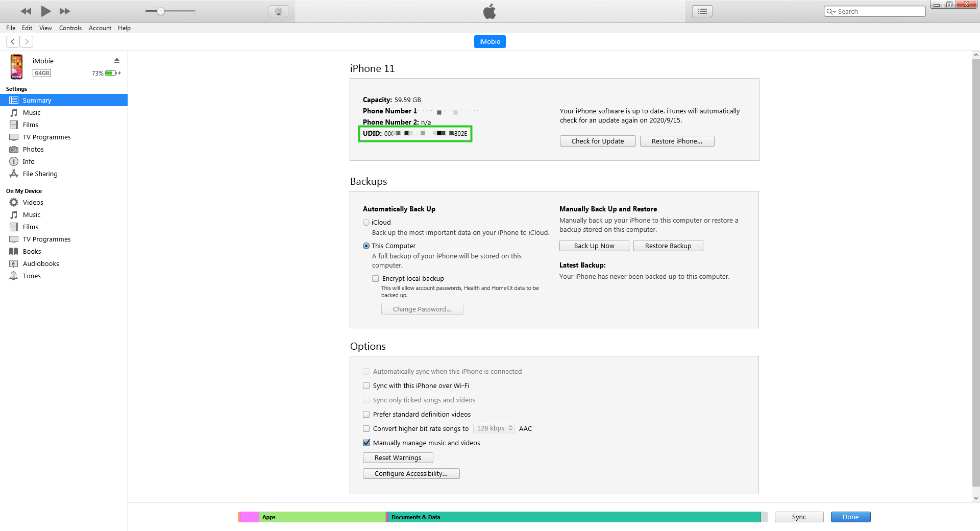
Task: Click the volume slider knob
Action: tap(161, 11)
